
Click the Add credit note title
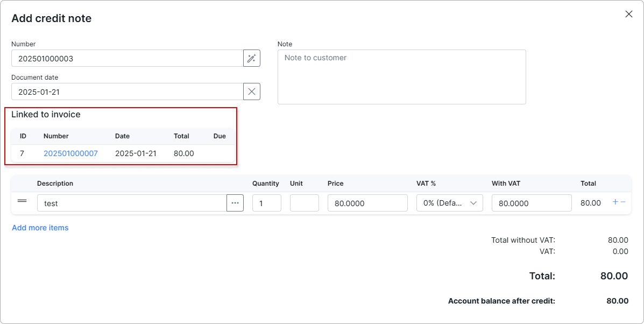[51, 18]
